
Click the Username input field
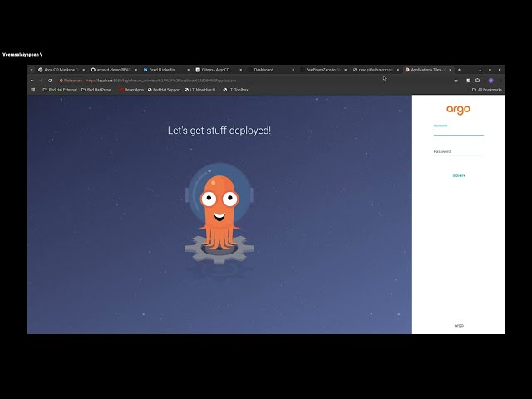pos(458,131)
